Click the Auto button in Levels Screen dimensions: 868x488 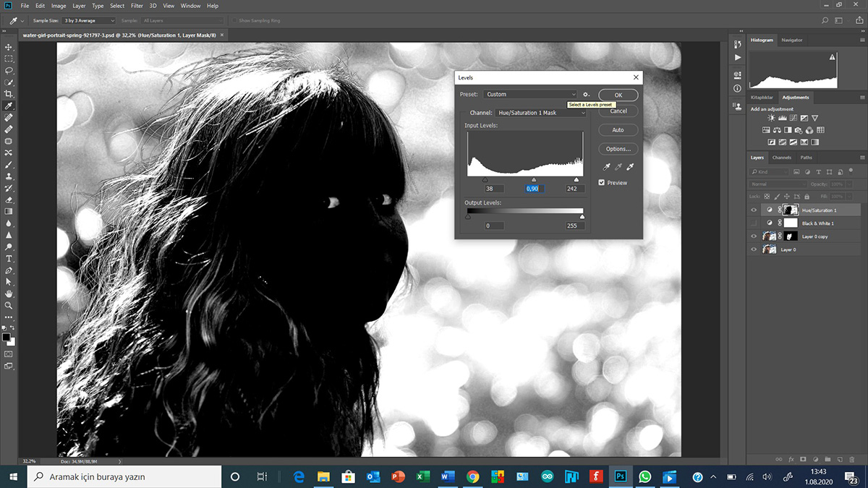click(x=618, y=130)
